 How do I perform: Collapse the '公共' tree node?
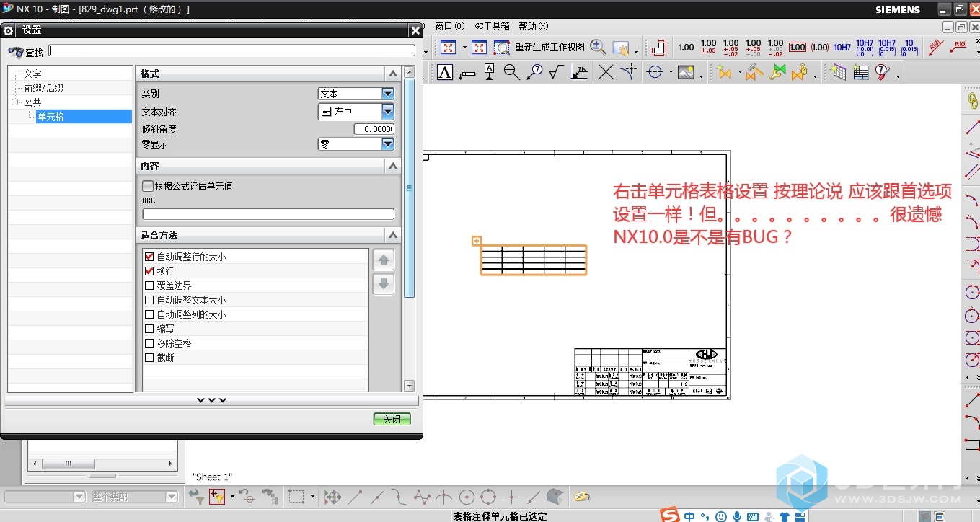tap(14, 102)
